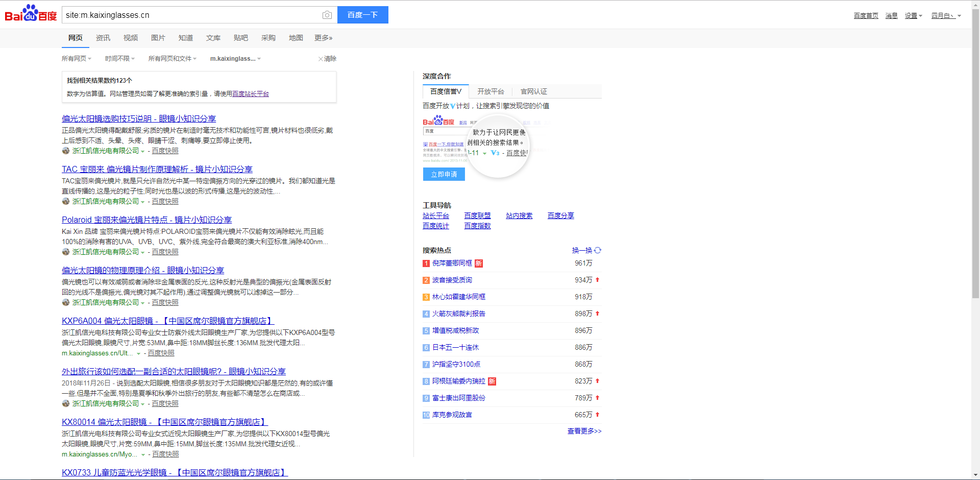Select the 官网认证 tab
This screenshot has height=480, width=980.
(534, 91)
